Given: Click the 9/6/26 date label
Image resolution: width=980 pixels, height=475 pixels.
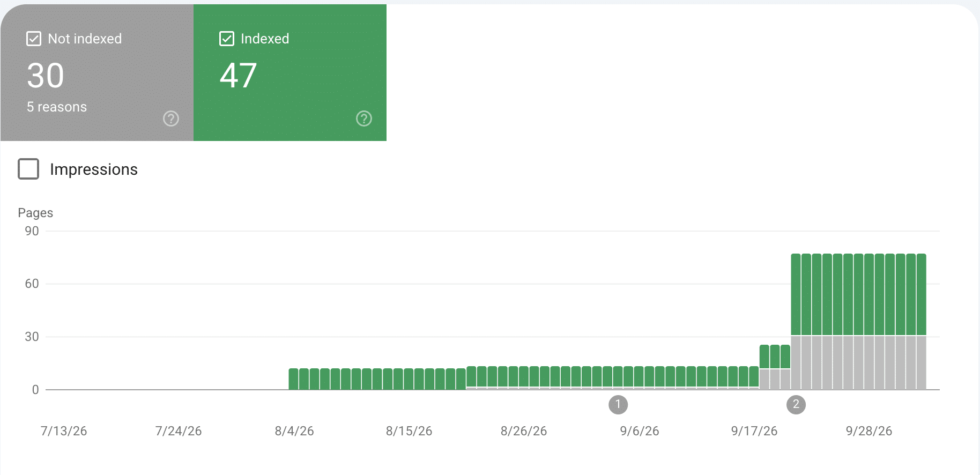Looking at the screenshot, I should tap(640, 431).
